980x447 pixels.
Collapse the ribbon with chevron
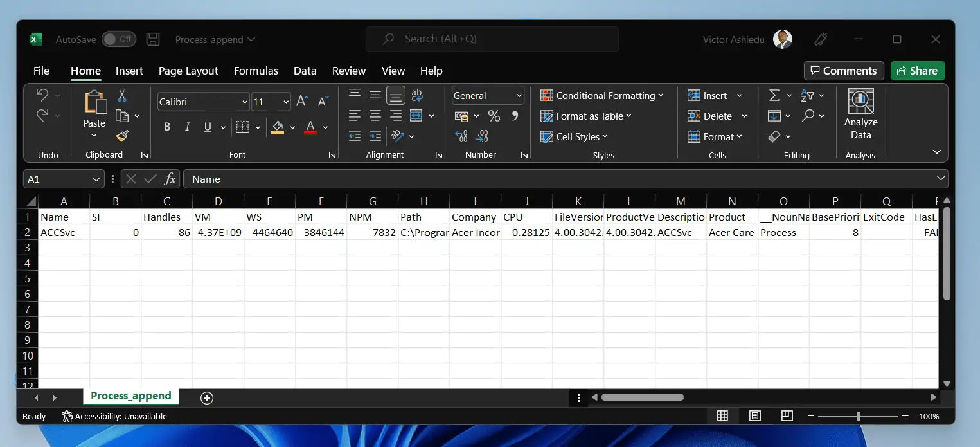pyautogui.click(x=936, y=152)
